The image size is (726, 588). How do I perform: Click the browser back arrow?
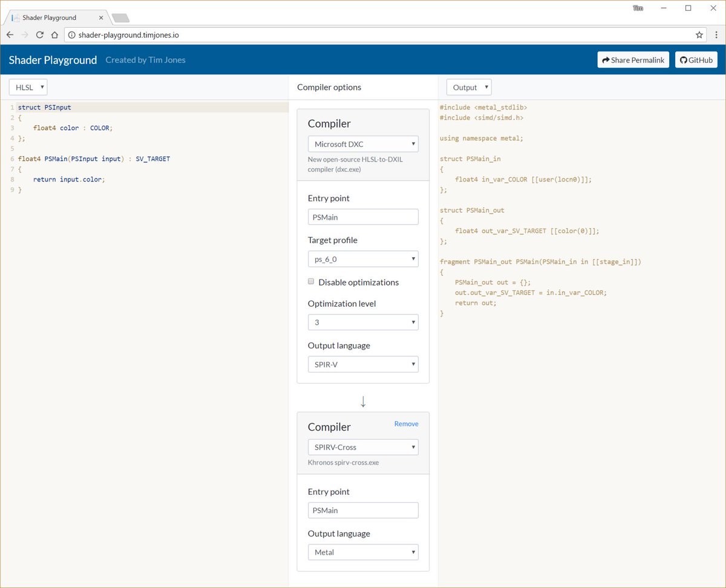click(x=10, y=35)
